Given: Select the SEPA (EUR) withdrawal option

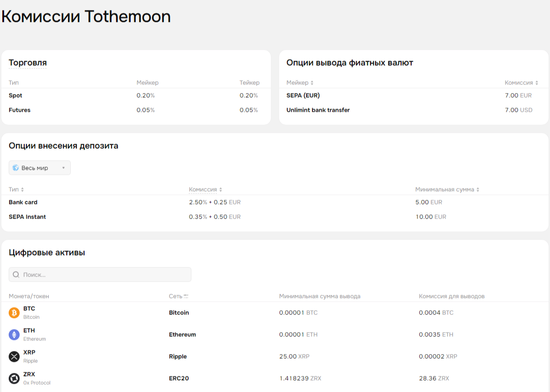Looking at the screenshot, I should coord(303,95).
